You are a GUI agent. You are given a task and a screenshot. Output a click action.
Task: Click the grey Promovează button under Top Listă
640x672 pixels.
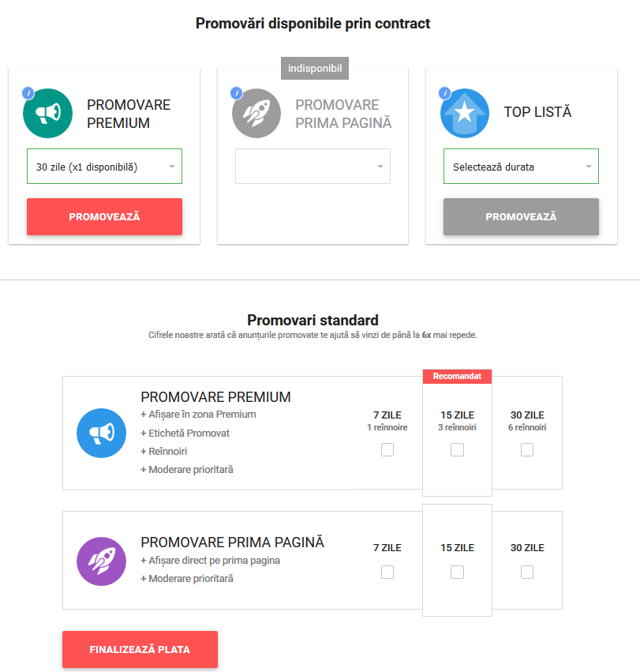521,217
